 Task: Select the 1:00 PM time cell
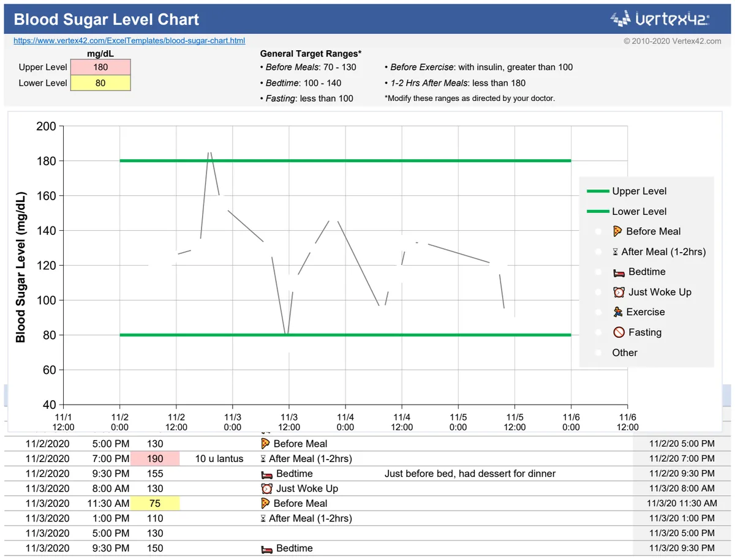click(x=111, y=518)
